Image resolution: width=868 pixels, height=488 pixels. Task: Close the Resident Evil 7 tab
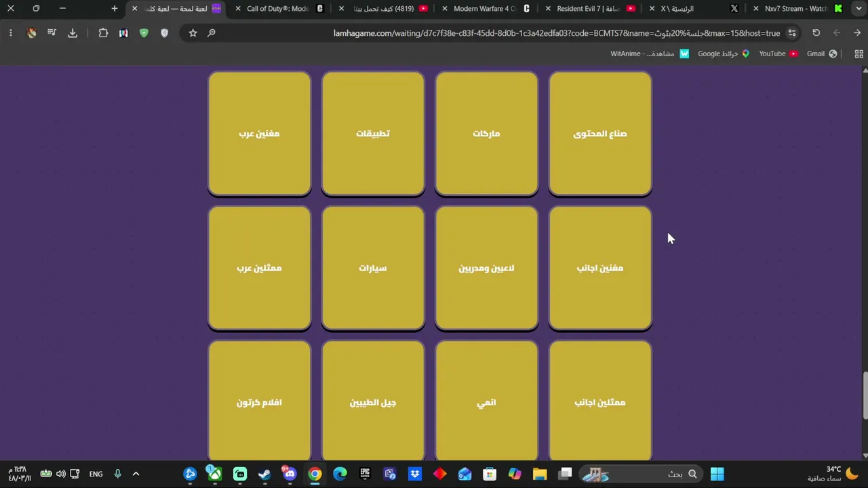point(548,8)
